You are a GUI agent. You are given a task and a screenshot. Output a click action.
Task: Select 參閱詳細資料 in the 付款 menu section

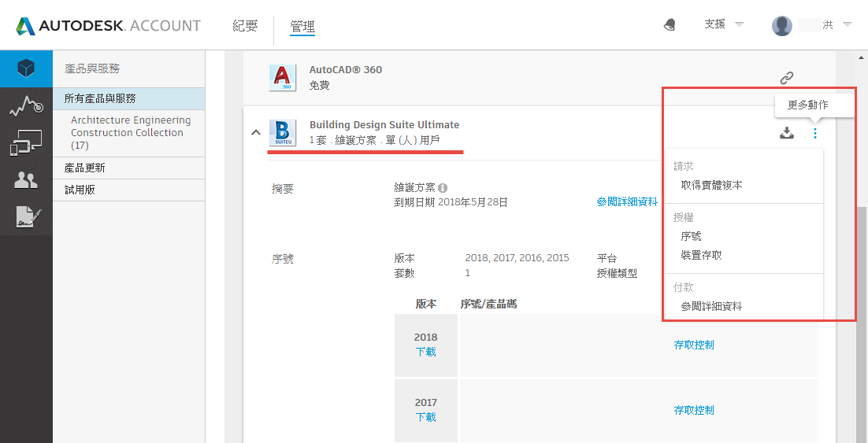(x=712, y=306)
